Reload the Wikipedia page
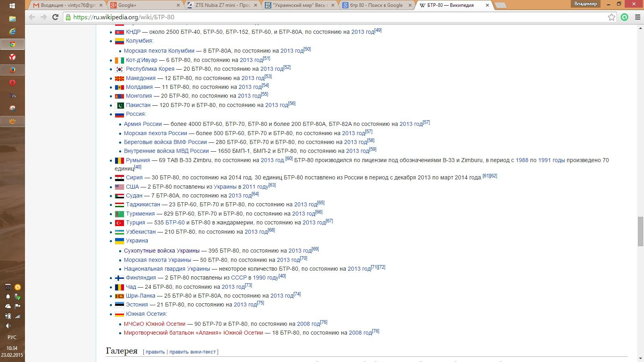The image size is (644, 362). (56, 17)
